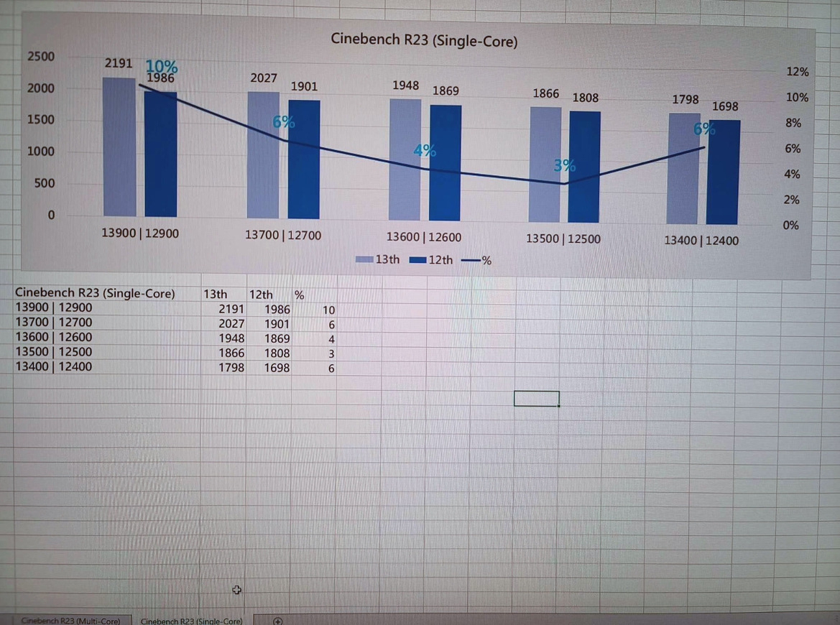The height and width of the screenshot is (625, 840).
Task: Select the 12900 bar labeled 1986
Action: click(161, 154)
